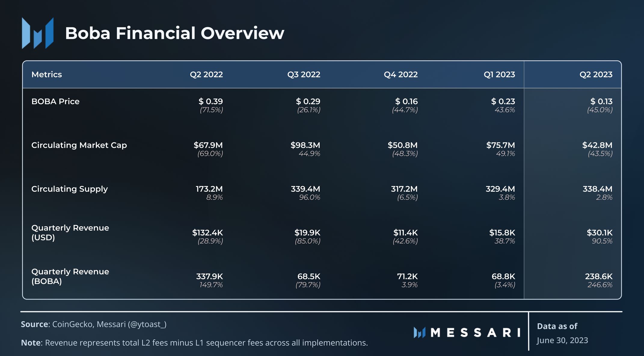Select the Metrics column header
This screenshot has width=644, height=356.
pyautogui.click(x=47, y=75)
